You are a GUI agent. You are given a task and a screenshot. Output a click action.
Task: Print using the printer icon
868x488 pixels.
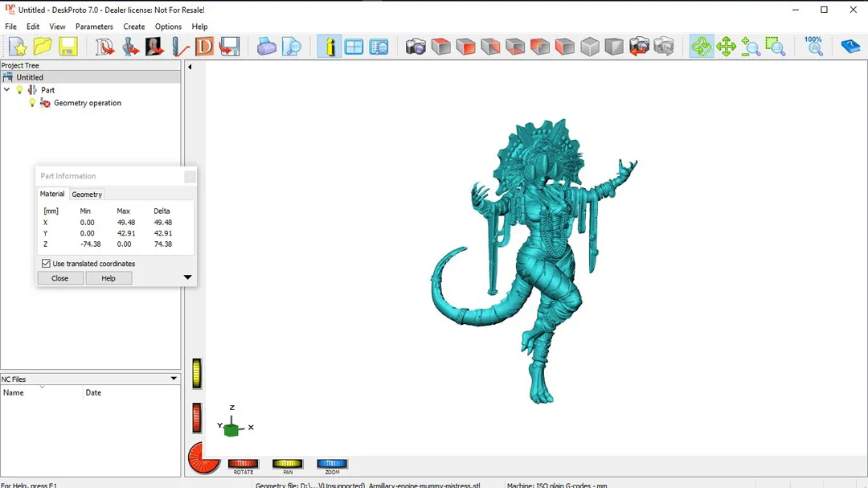[266, 47]
